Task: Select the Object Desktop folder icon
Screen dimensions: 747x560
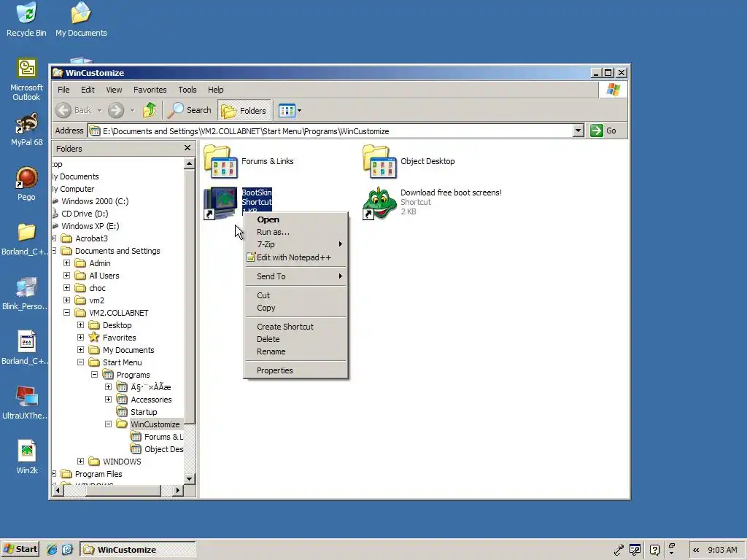Action: pyautogui.click(x=379, y=161)
